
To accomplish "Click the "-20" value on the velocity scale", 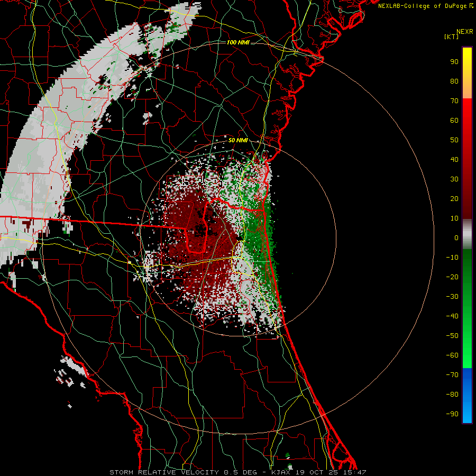I will coord(452,277).
